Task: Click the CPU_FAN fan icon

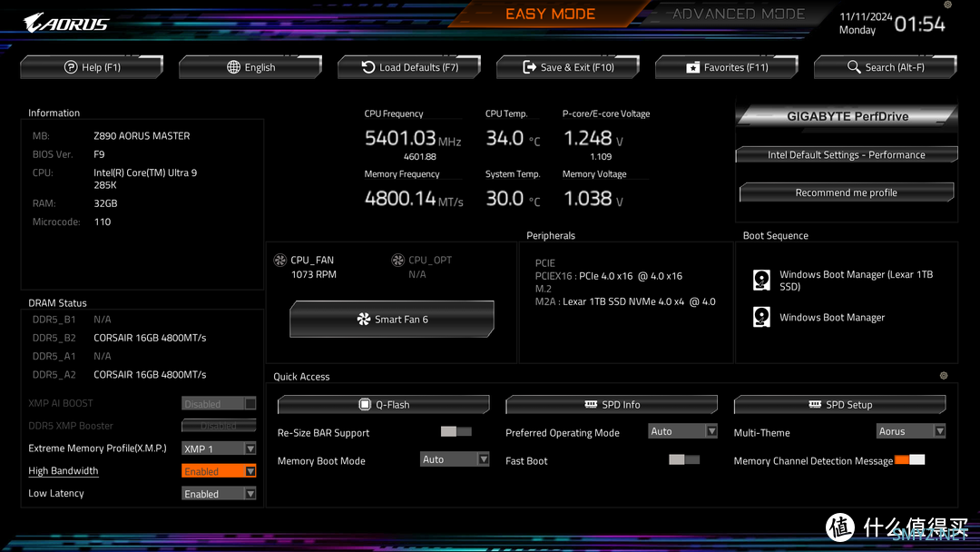Action: pos(280,260)
